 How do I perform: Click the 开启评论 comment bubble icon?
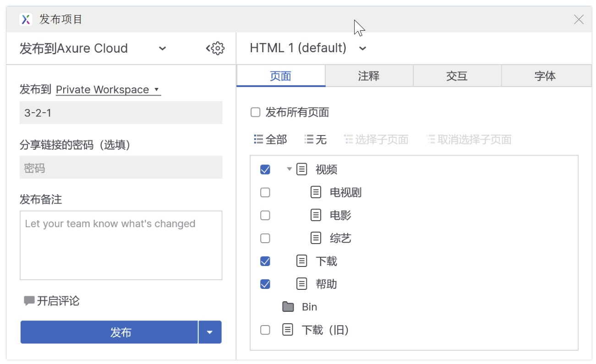coord(29,301)
